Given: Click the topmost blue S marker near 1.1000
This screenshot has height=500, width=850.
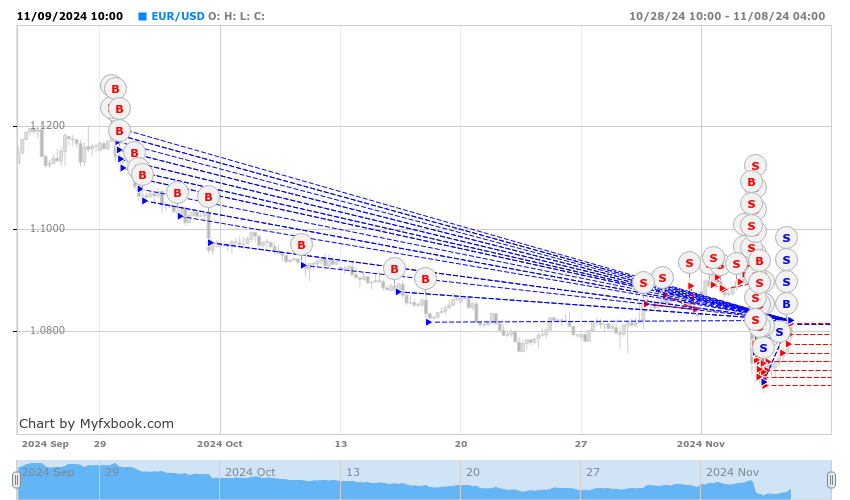Looking at the screenshot, I should pyautogui.click(x=786, y=238).
